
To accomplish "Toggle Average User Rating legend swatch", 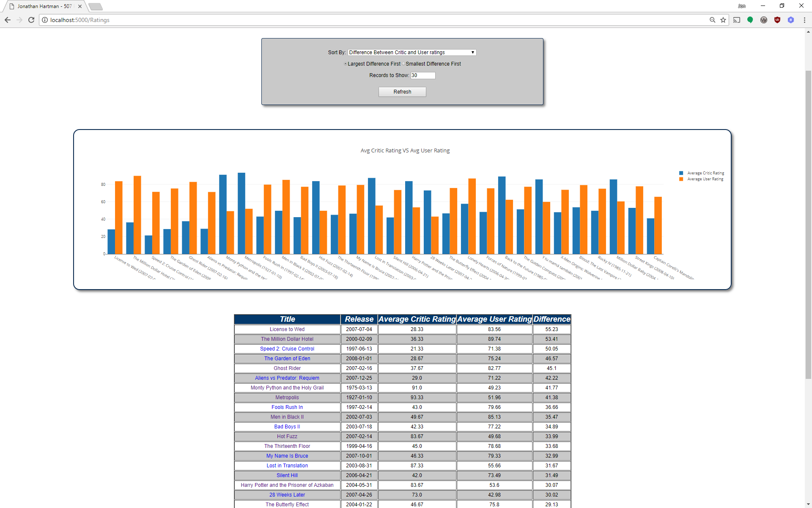I will tap(681, 179).
